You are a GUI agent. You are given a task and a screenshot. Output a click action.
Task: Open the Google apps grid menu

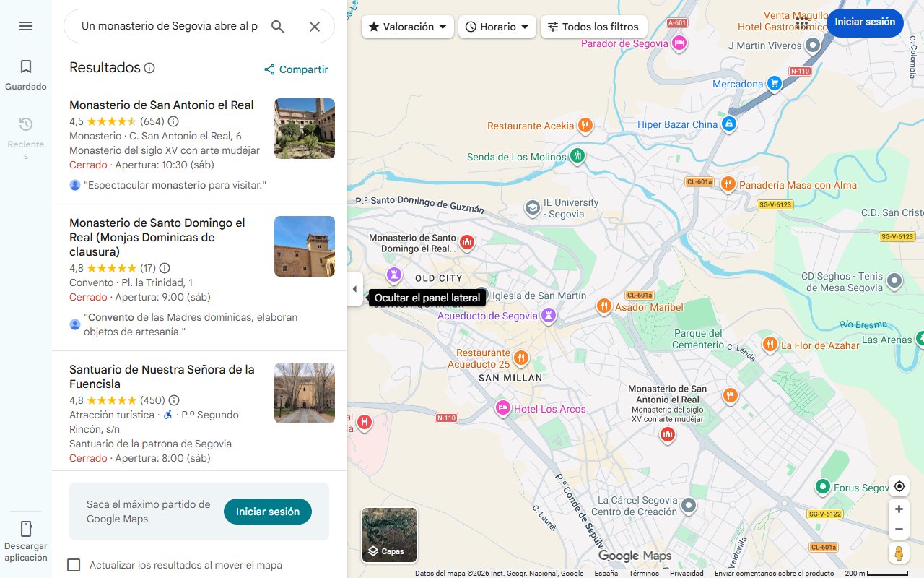[x=802, y=23]
